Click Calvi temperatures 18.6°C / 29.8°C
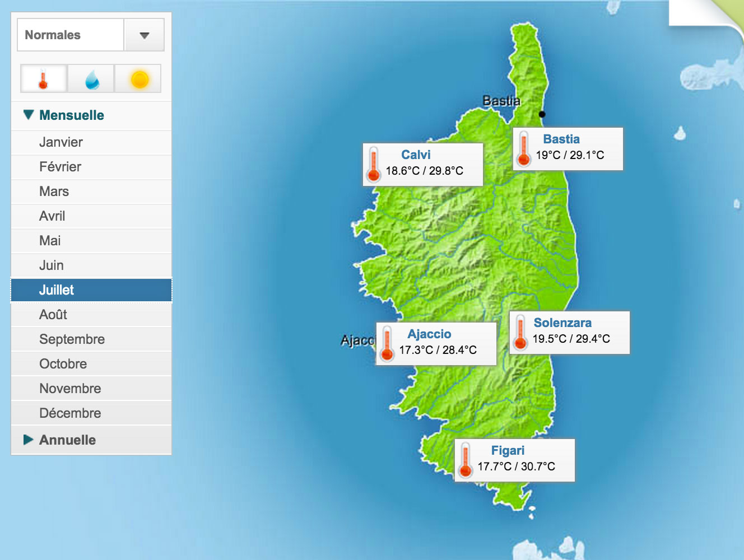Viewport: 744px width, 560px height. click(425, 171)
